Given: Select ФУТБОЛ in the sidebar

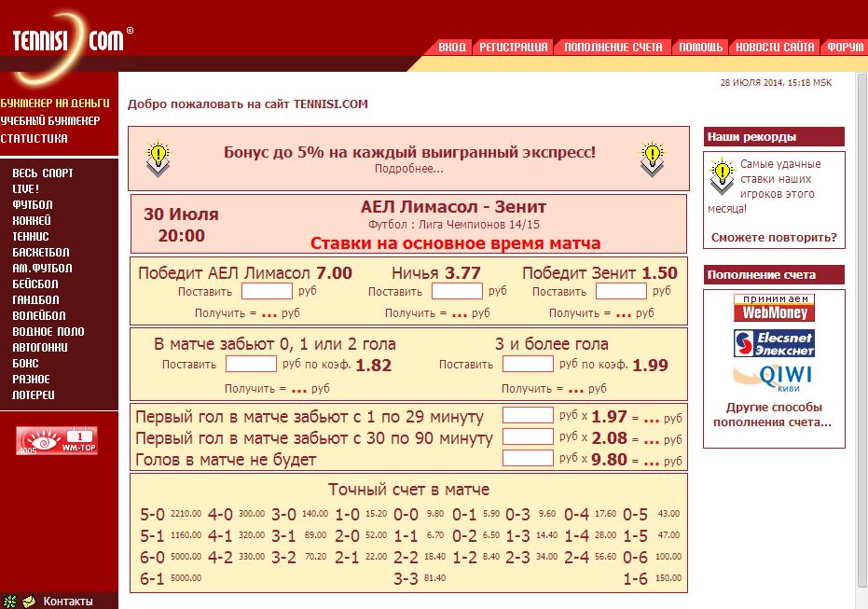Looking at the screenshot, I should [x=31, y=204].
